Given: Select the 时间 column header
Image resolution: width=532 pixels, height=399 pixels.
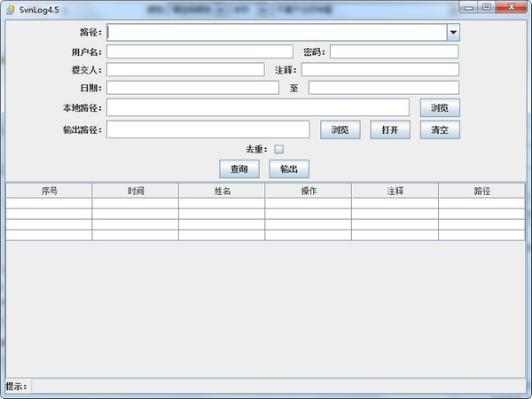Looking at the screenshot, I should click(136, 191).
